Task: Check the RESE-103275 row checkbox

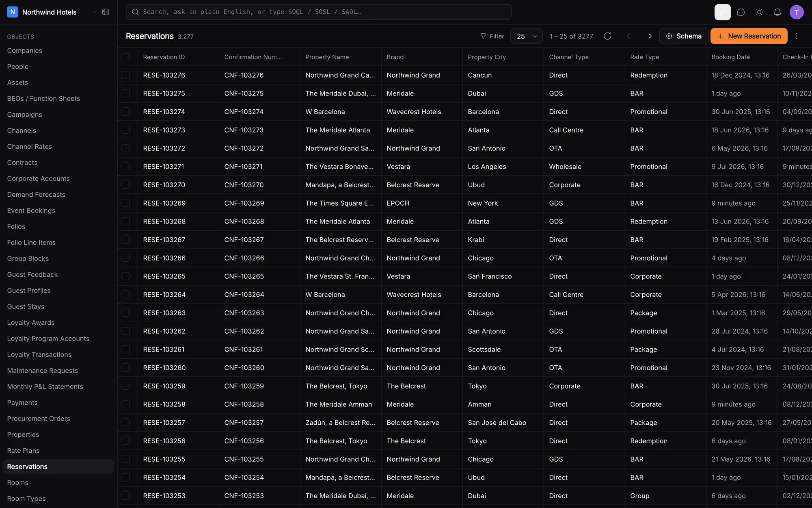Action: [125, 93]
